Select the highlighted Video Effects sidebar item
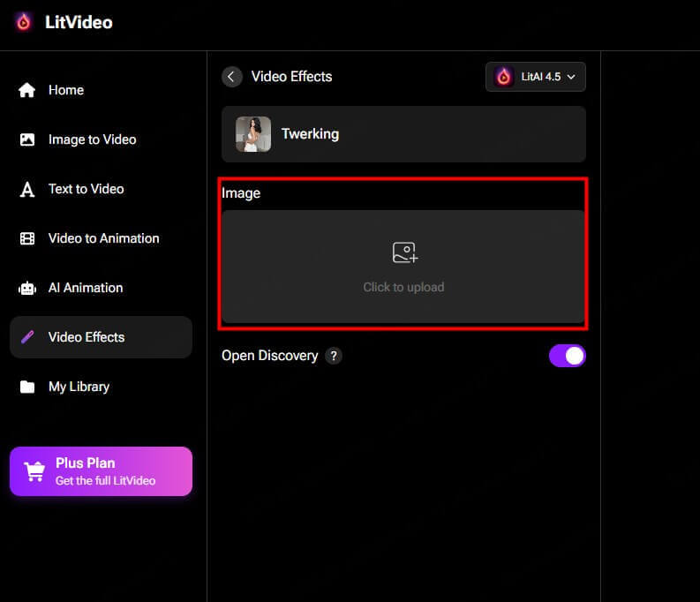 (102, 337)
